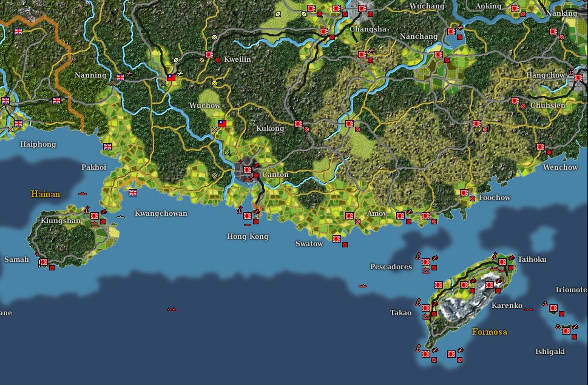The image size is (588, 385).
Task: Select the Japanese flag base at Canton
Action: pos(248,170)
